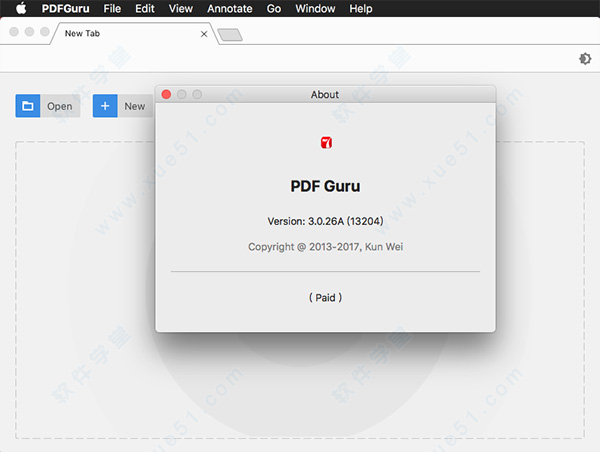Click the brightness theme icon in the toolbar

[585, 59]
